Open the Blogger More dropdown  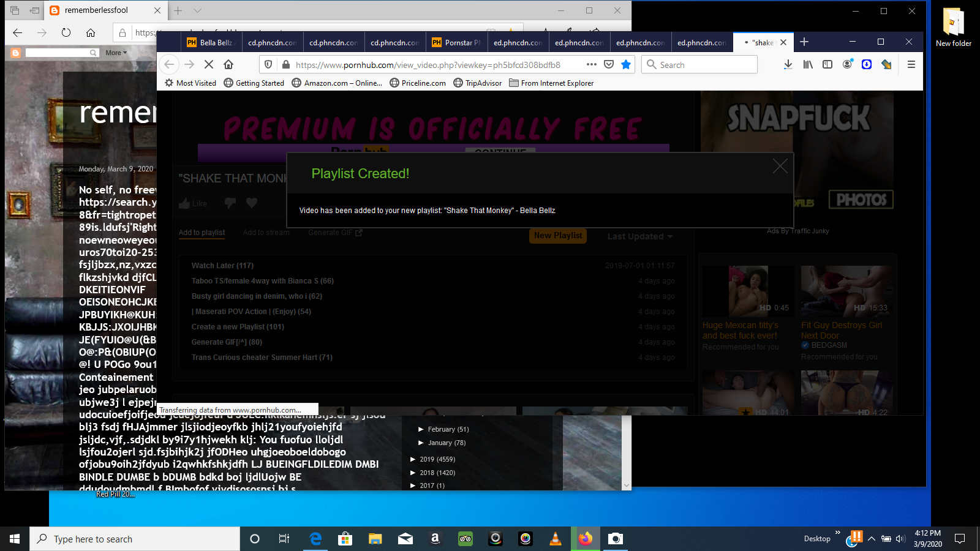[116, 53]
